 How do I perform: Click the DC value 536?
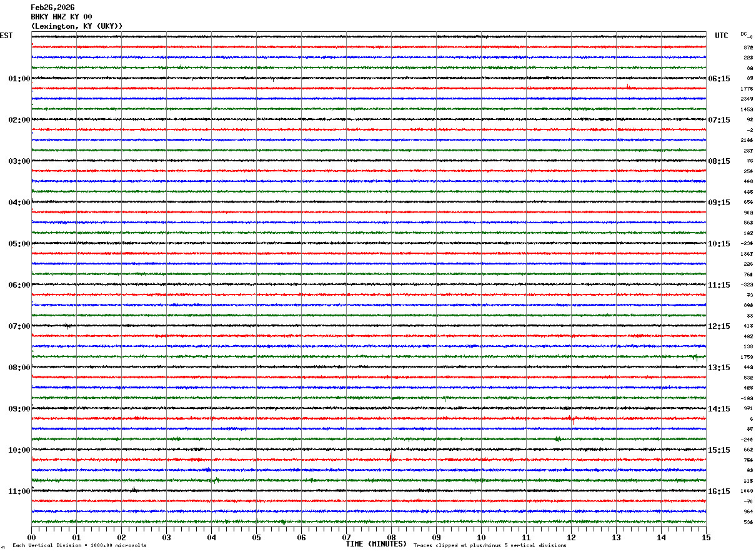coord(748,522)
